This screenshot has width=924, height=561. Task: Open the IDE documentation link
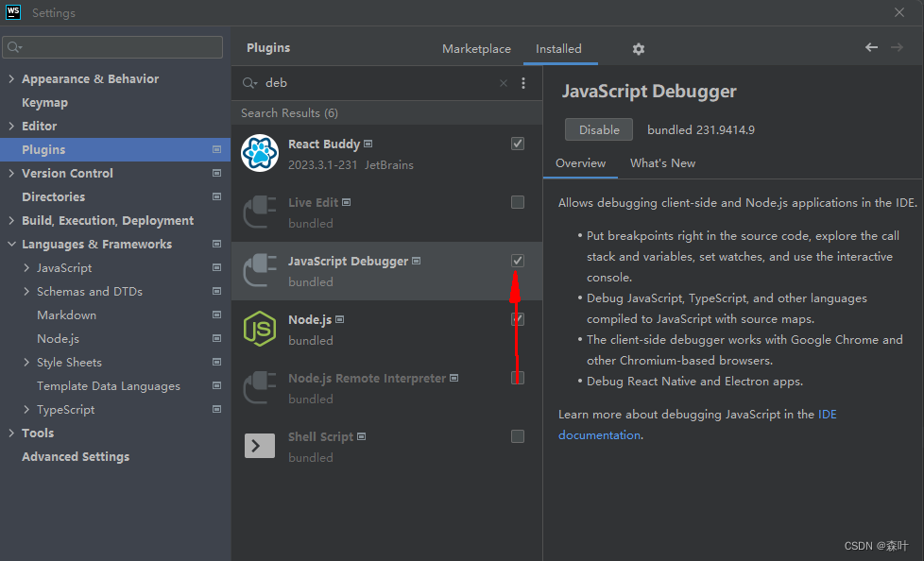coord(827,414)
